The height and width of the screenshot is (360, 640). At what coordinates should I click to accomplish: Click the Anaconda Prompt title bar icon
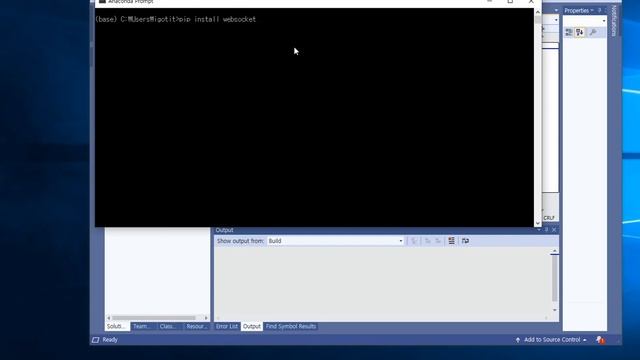click(x=102, y=2)
